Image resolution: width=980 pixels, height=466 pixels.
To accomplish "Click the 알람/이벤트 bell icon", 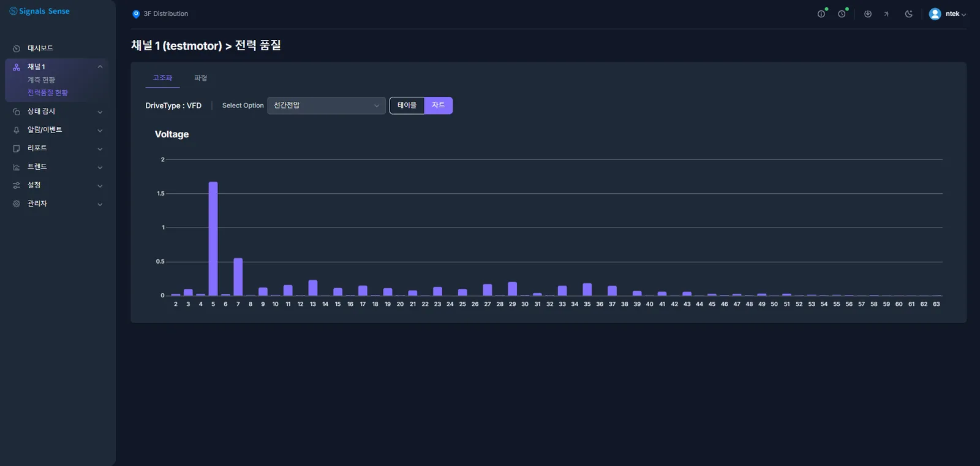I will 17,130.
